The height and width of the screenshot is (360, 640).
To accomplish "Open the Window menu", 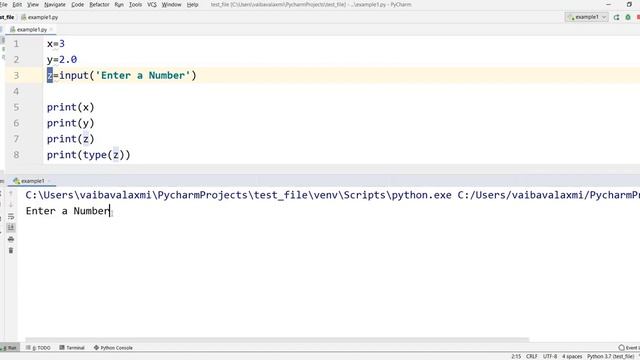I will 171,4.
